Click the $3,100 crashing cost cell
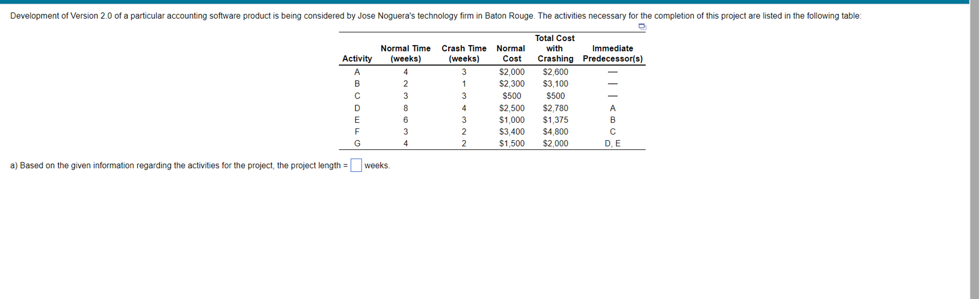The image size is (980, 299). tap(556, 84)
